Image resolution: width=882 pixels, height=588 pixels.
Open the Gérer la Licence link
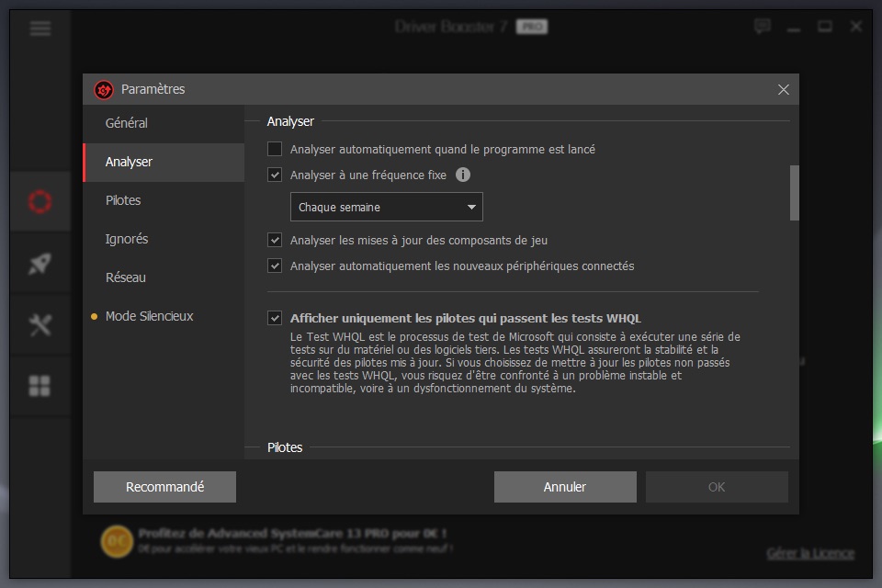point(810,554)
